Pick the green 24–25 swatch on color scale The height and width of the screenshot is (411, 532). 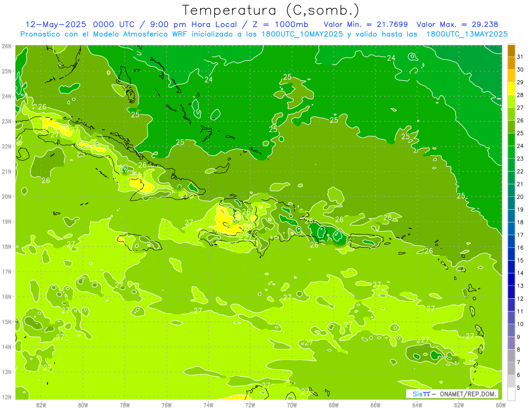click(511, 139)
